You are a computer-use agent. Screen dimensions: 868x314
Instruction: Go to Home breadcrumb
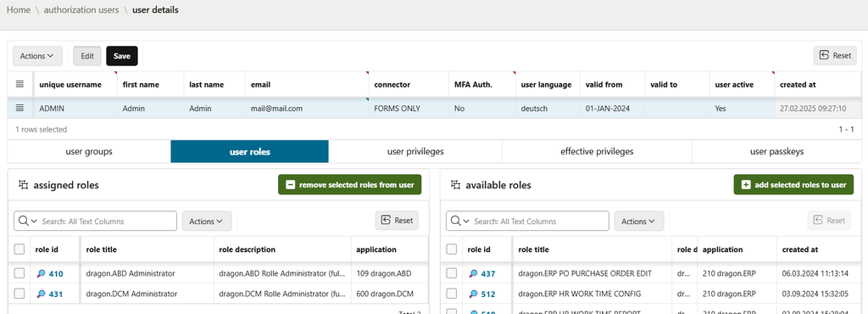(x=19, y=10)
